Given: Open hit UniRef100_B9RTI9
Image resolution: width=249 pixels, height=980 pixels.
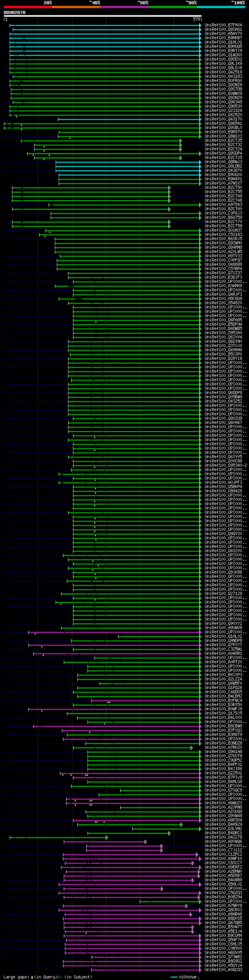Looking at the screenshot, I should 223,51.
